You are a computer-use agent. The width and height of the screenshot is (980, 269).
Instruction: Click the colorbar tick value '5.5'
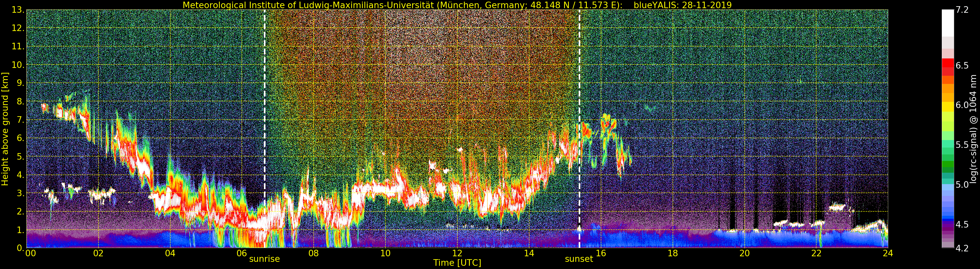[x=962, y=145]
